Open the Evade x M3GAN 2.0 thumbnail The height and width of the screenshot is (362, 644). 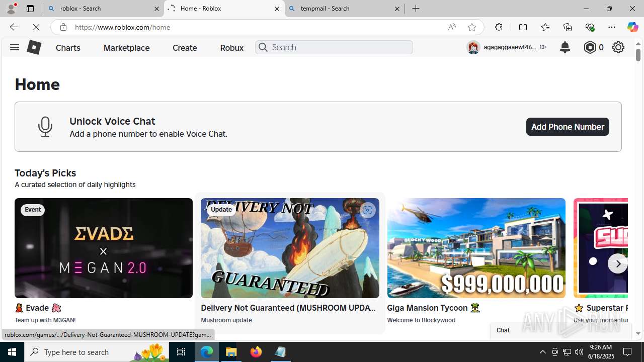(x=104, y=248)
